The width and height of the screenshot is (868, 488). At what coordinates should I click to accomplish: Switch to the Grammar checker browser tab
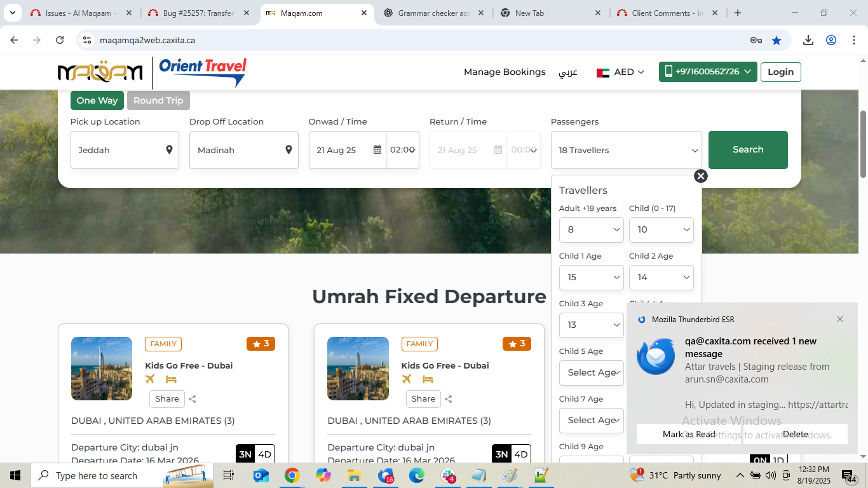[433, 13]
